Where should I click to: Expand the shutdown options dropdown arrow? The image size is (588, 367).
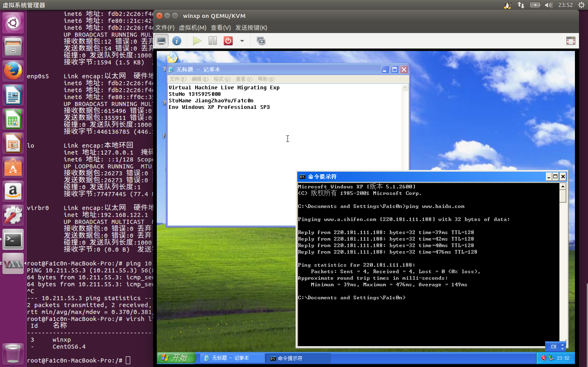click(x=242, y=41)
